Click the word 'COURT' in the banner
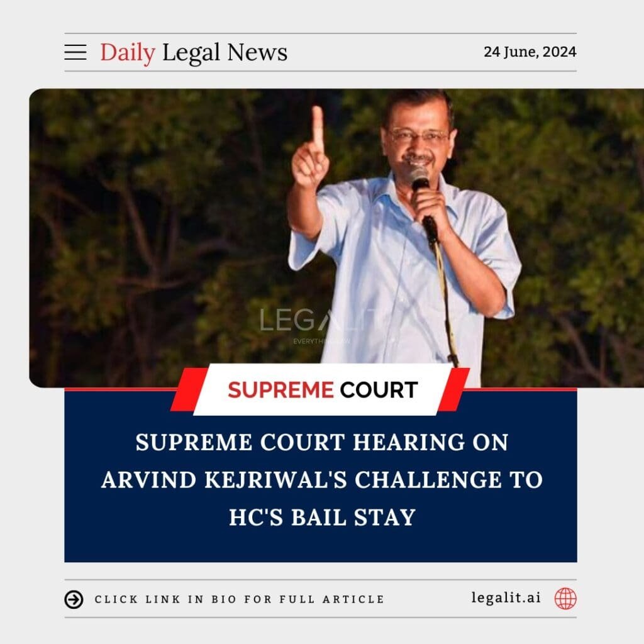This screenshot has width=644, height=644. coord(379,390)
